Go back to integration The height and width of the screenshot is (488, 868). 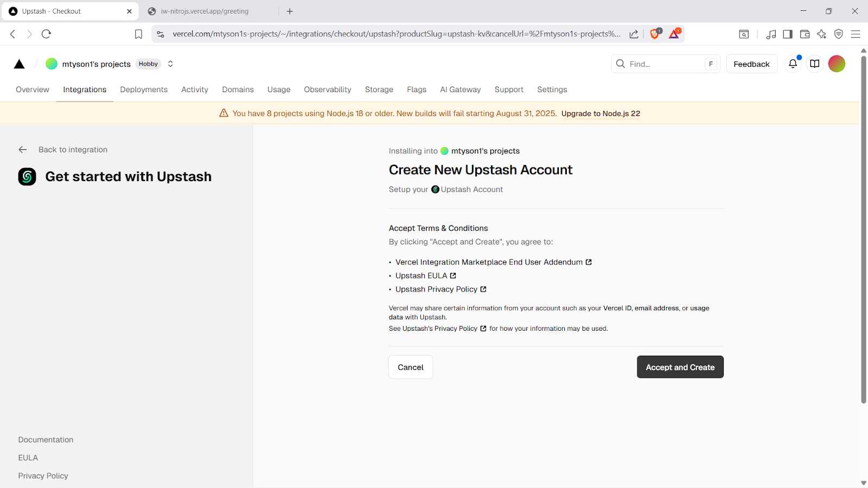click(x=72, y=150)
